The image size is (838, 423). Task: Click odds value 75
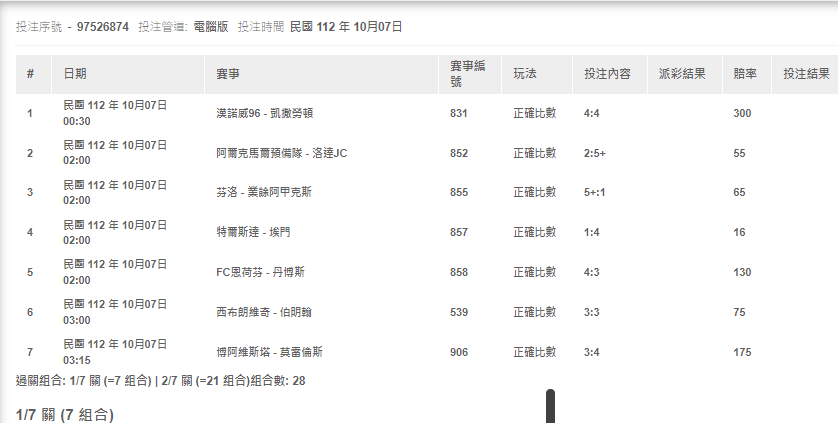[739, 312]
